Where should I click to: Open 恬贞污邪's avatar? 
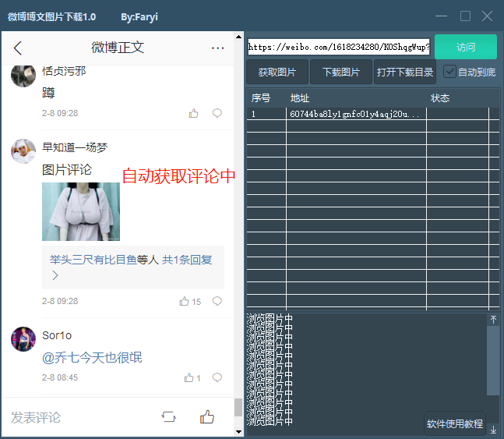(x=23, y=76)
